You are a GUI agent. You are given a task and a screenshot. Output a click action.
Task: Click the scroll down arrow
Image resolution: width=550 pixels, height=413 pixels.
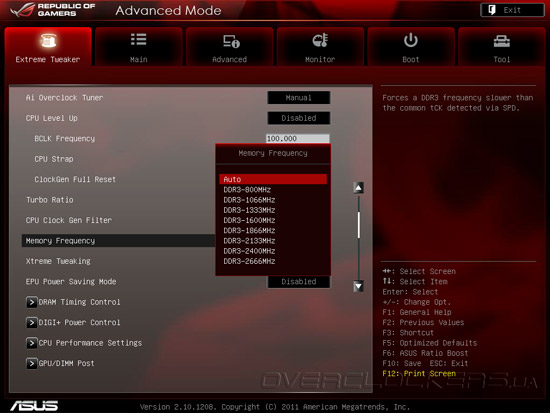click(x=358, y=286)
